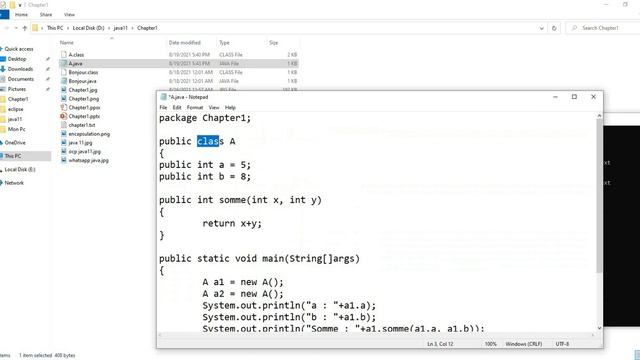Open eclipse folder in navigation pane
640x360 pixels.
pos(16,109)
